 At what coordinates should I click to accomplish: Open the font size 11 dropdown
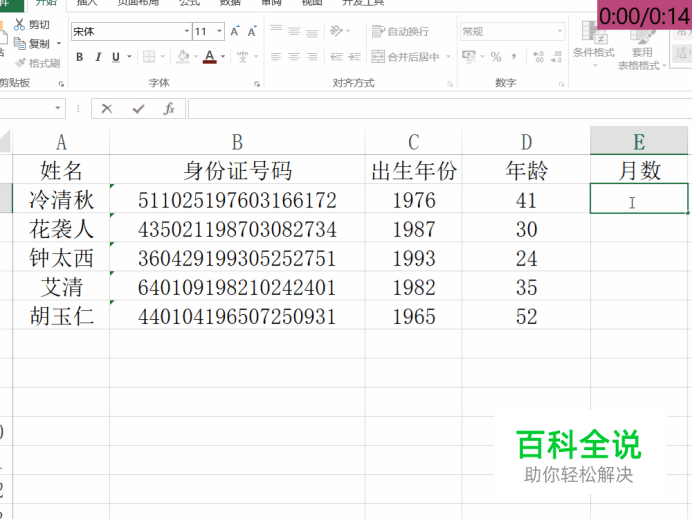click(219, 31)
